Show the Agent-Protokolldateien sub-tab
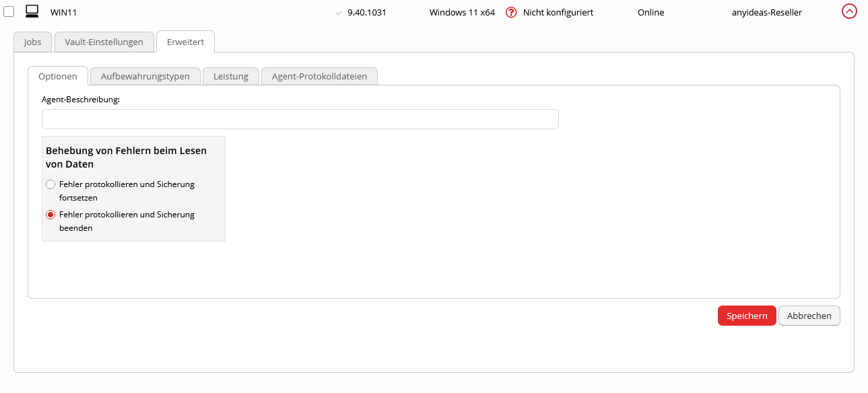868x393 pixels. coord(319,76)
